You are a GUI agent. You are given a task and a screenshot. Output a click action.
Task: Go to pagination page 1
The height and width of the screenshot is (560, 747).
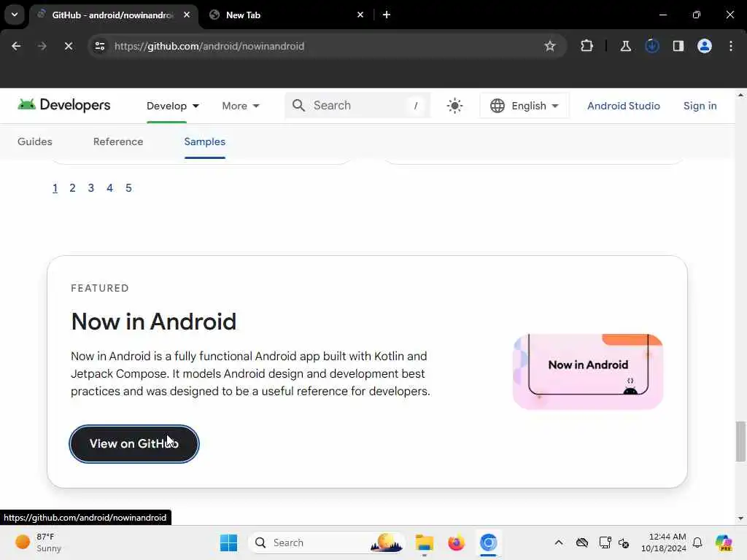coord(55,188)
